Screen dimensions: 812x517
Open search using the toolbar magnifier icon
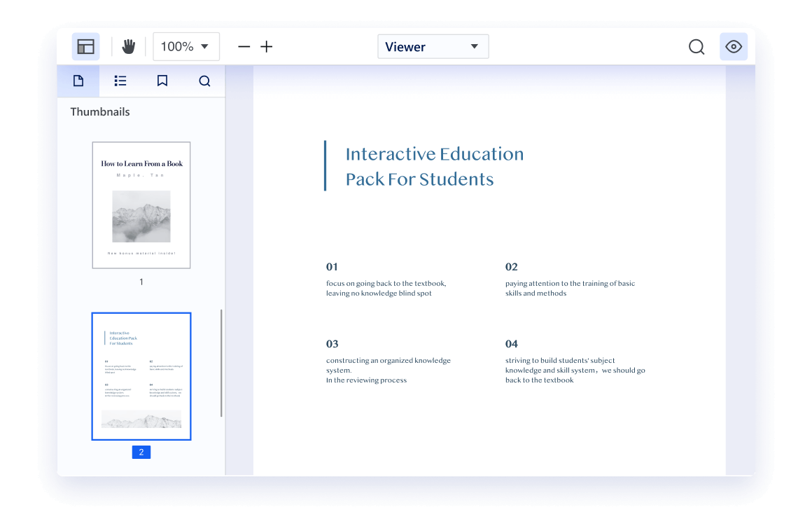[x=696, y=46]
